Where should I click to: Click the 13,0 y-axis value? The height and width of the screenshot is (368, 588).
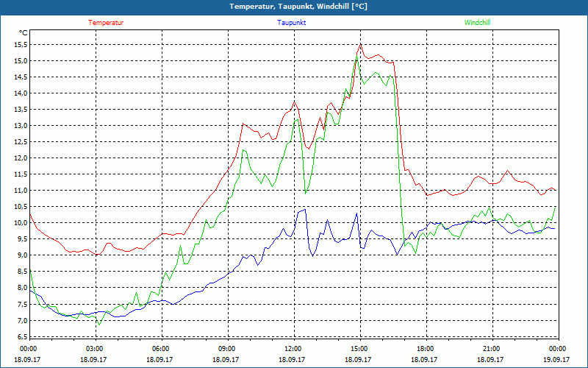point(22,125)
